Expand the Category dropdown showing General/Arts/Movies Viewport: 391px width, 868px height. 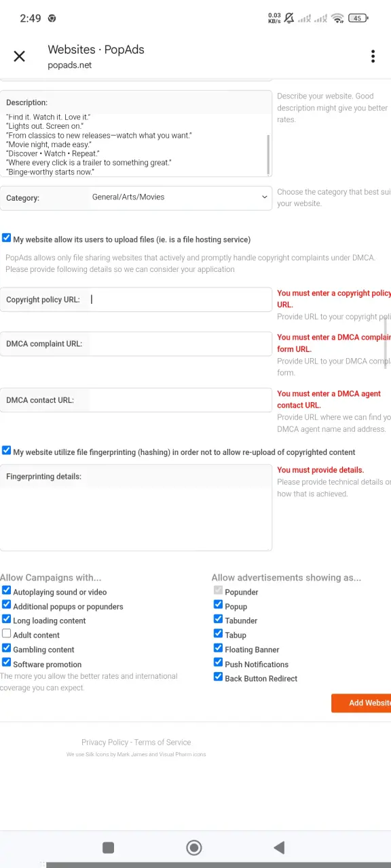click(181, 197)
